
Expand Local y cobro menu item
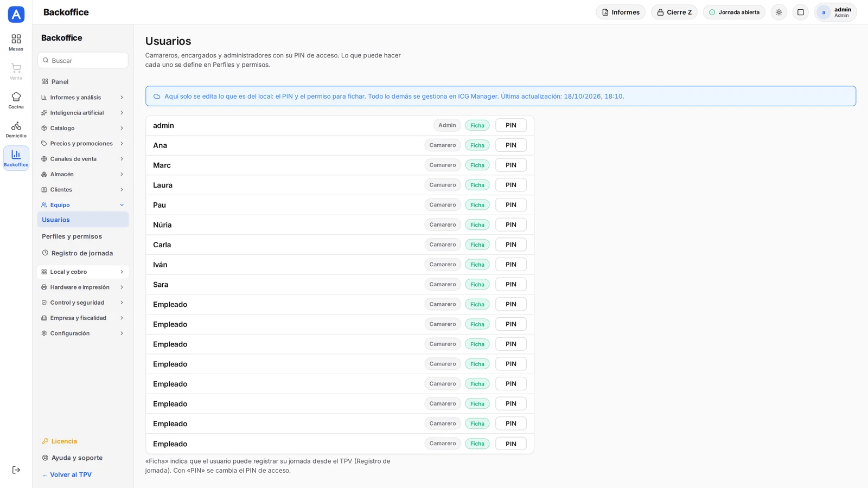point(83,272)
